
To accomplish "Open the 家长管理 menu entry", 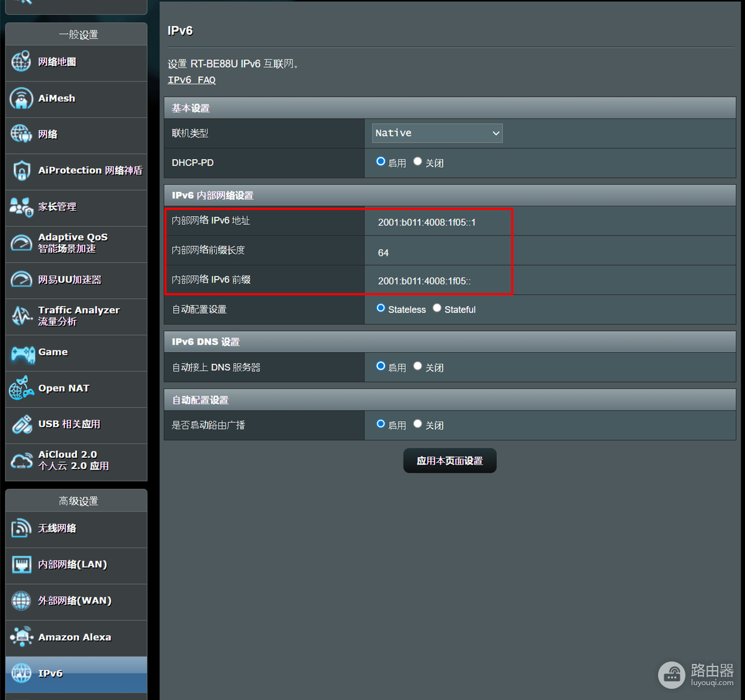I will [76, 207].
